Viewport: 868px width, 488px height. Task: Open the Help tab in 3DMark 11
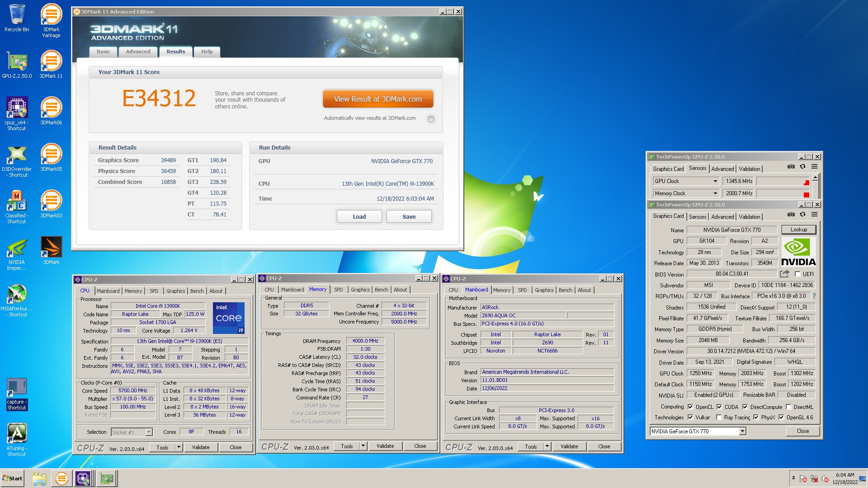[207, 52]
